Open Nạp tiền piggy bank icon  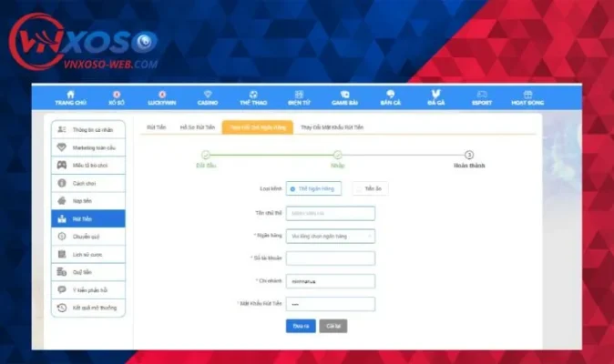[62, 200]
